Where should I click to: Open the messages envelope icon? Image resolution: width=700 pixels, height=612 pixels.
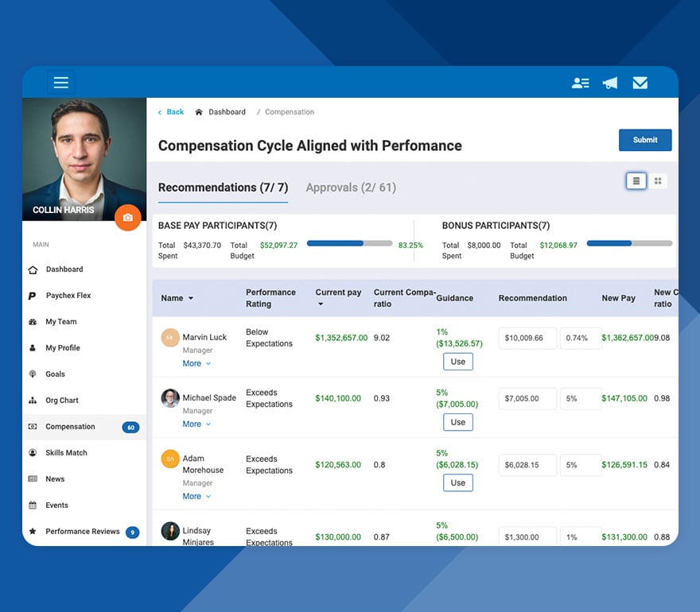click(640, 82)
